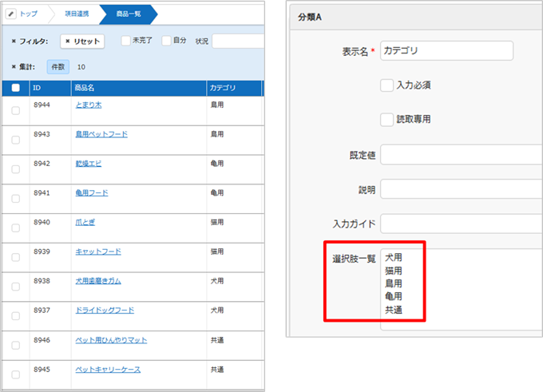Collapse the 集計 section with its x icon
The height and width of the screenshot is (392, 543).
tap(14, 67)
